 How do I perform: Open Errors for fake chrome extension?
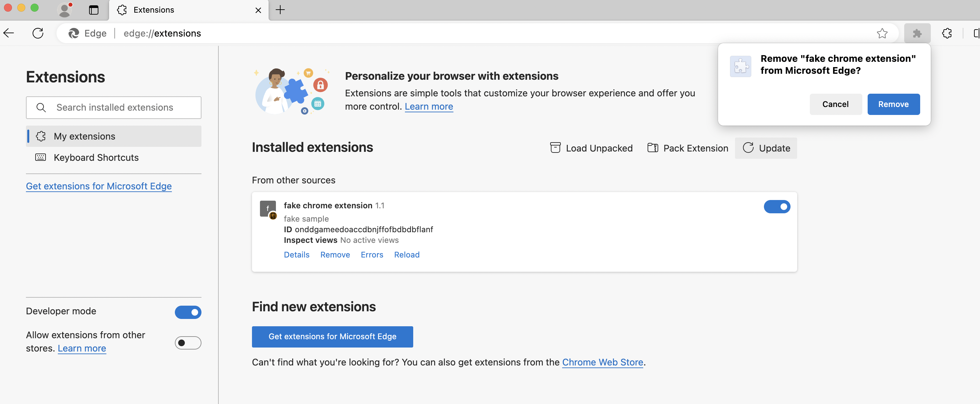pyautogui.click(x=372, y=254)
